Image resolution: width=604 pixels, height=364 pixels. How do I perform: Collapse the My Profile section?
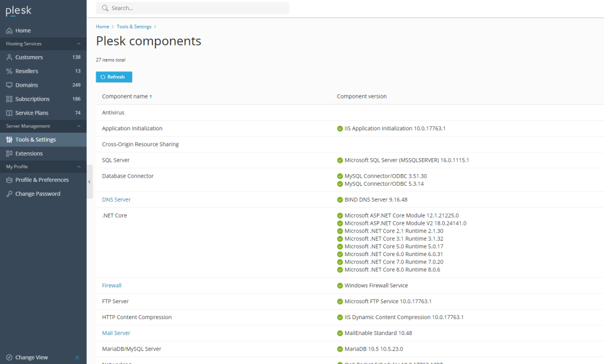coord(78,167)
